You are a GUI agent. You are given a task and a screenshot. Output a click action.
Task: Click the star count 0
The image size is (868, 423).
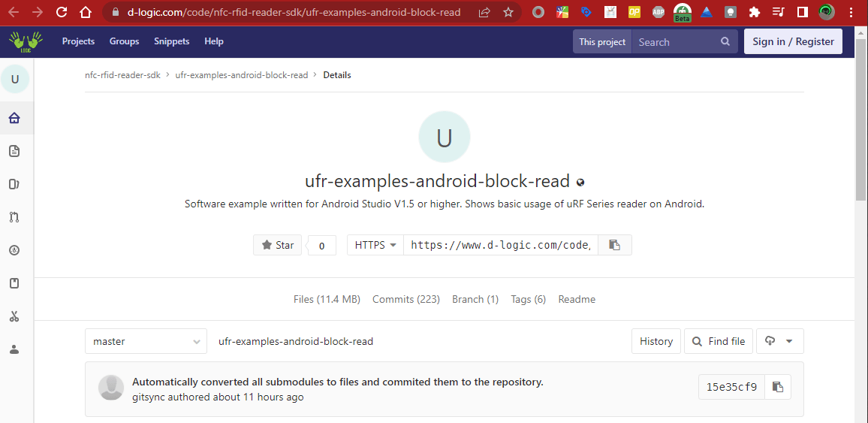pos(321,245)
